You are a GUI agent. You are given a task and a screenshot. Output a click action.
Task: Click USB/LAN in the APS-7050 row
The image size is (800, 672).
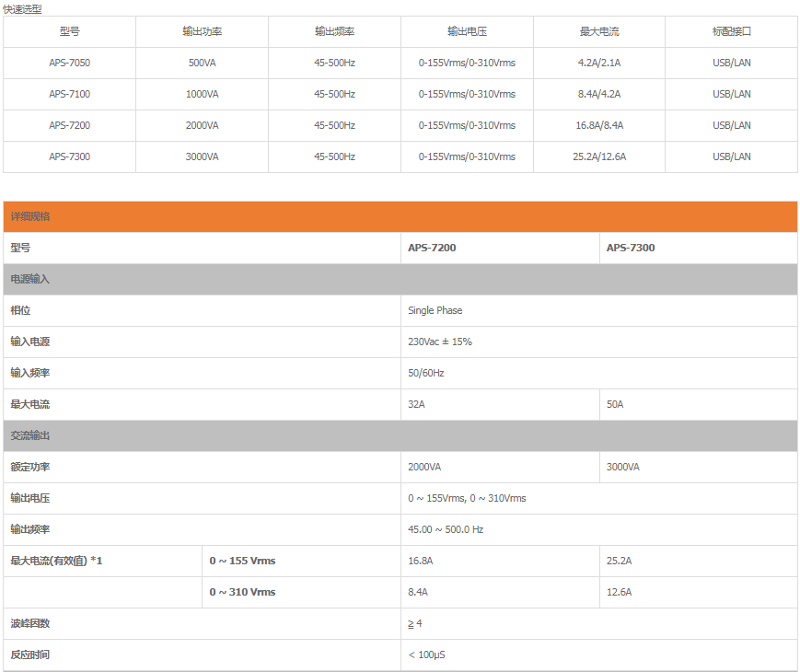732,63
